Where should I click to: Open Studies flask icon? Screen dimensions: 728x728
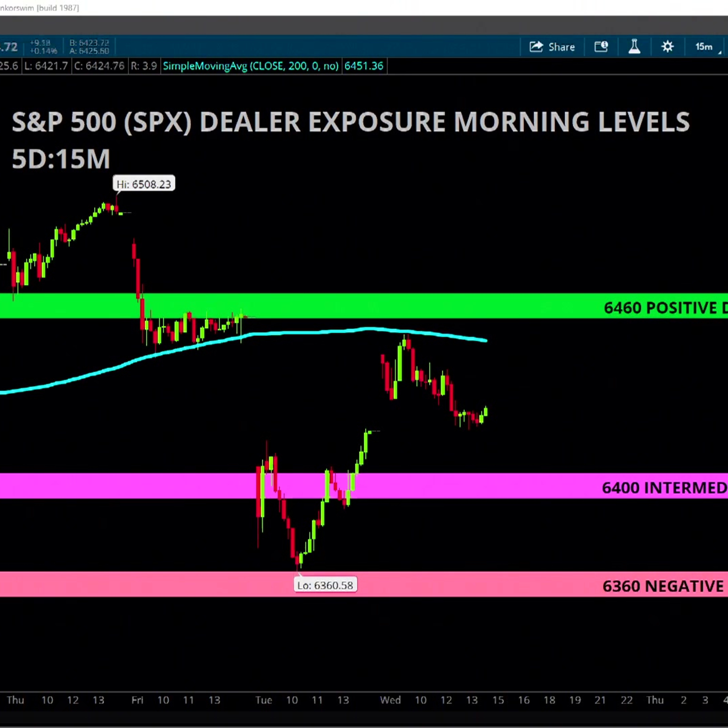coord(634,47)
